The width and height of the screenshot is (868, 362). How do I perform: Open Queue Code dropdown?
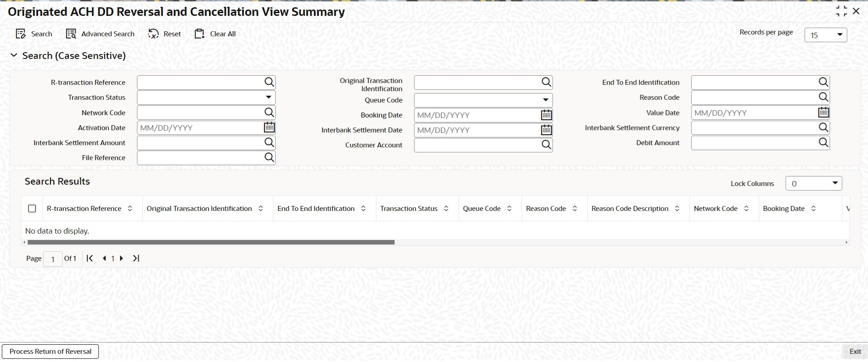(546, 100)
